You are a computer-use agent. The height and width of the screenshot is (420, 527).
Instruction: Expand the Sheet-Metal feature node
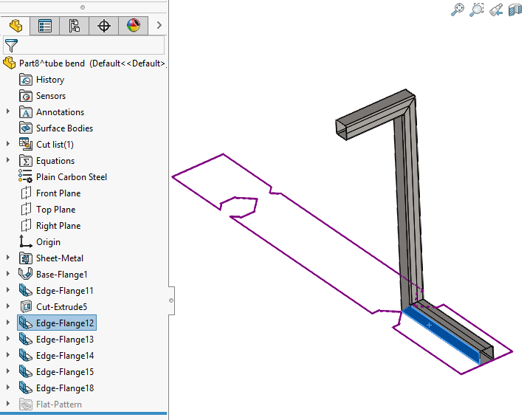[8, 258]
